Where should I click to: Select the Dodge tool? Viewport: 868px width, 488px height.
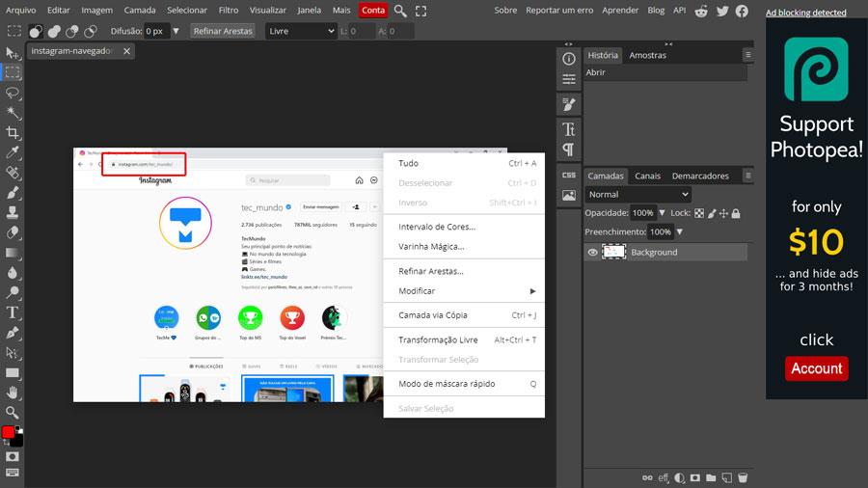12,292
